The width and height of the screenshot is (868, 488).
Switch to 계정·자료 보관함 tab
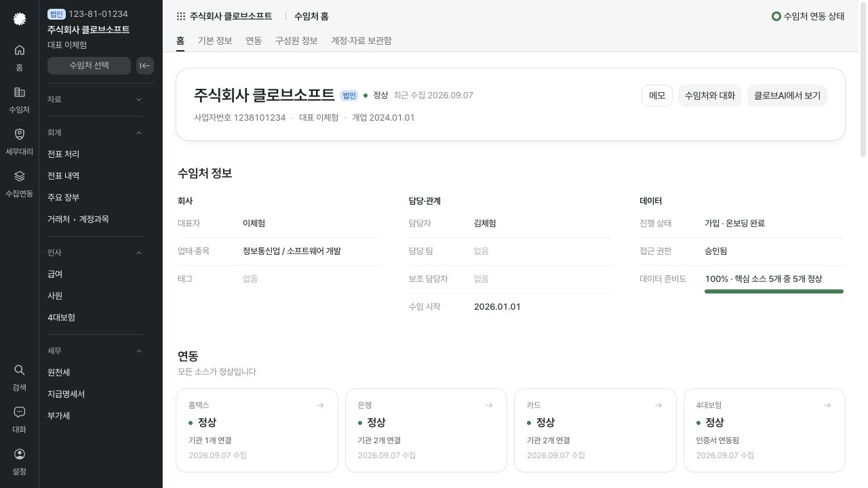(361, 41)
